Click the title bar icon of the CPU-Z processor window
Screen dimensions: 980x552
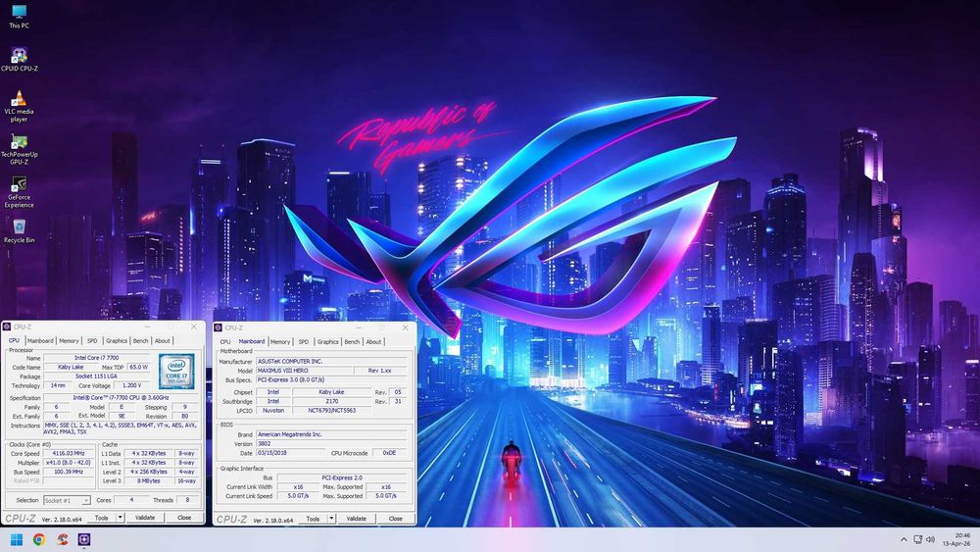(x=7, y=326)
